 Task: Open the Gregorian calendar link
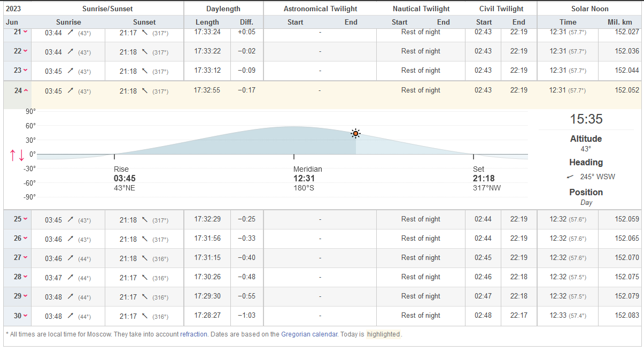pos(309,334)
